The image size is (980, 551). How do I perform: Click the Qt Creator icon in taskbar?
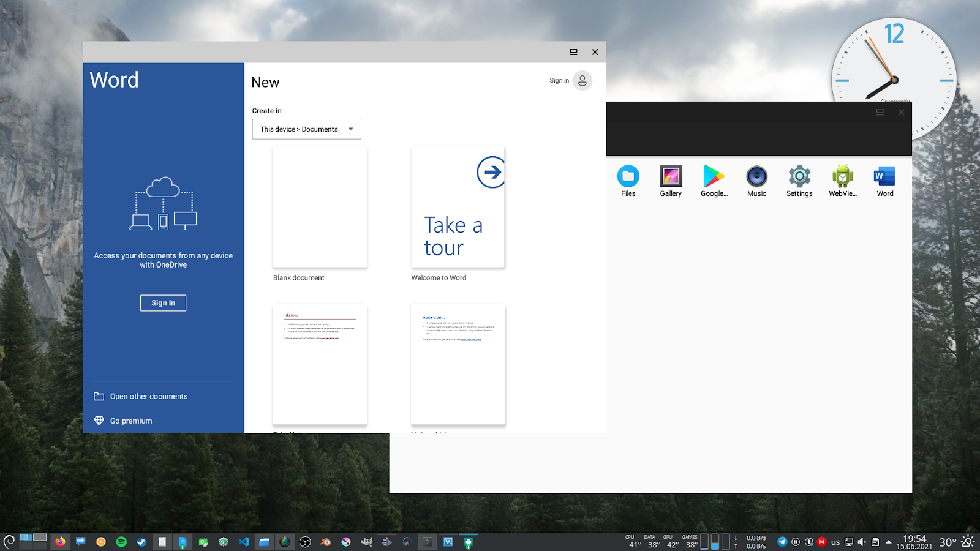(x=203, y=542)
